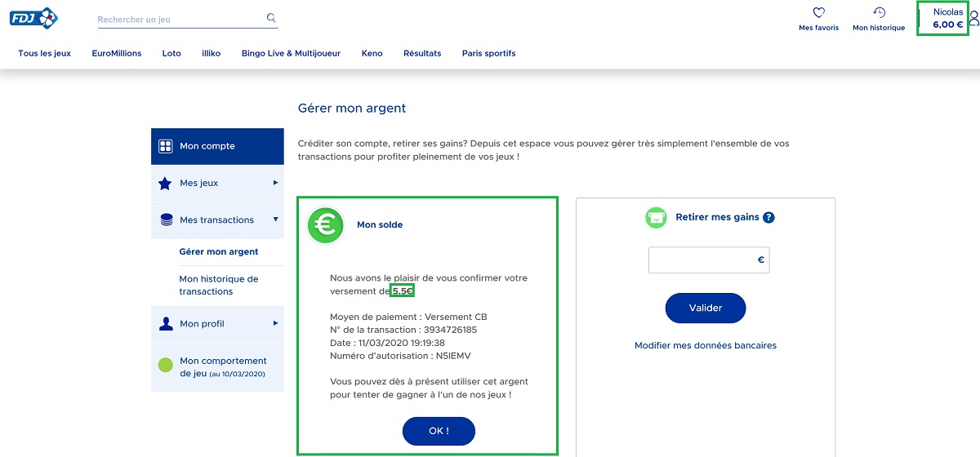The width and height of the screenshot is (980, 457).
Task: Open Keno menu item
Action: [372, 53]
